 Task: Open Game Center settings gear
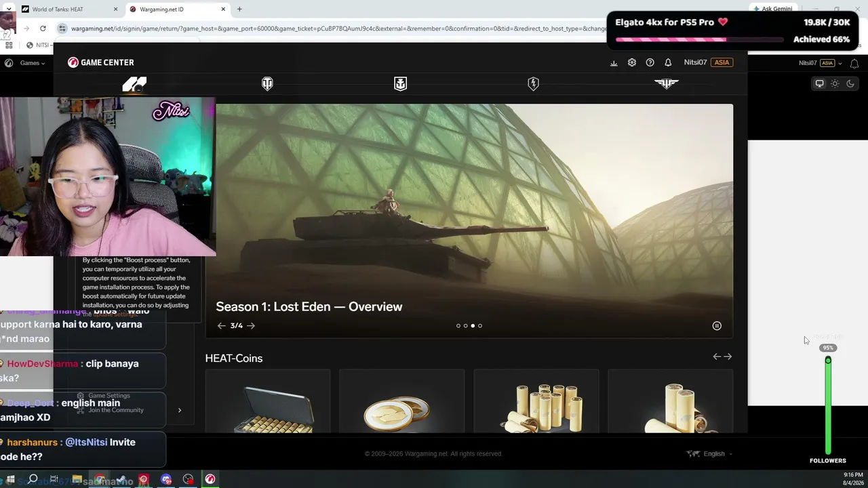click(632, 62)
